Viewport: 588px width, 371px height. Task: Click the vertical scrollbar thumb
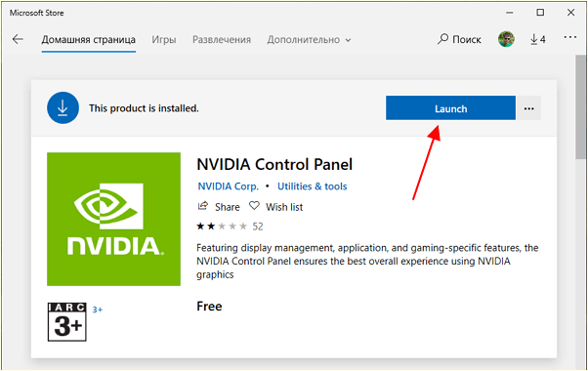tap(580, 106)
